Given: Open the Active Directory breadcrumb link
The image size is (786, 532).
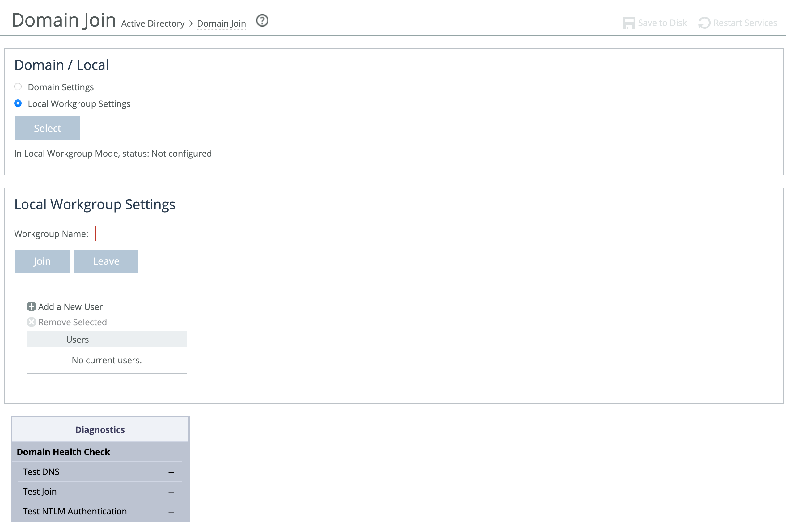Looking at the screenshot, I should (153, 23).
